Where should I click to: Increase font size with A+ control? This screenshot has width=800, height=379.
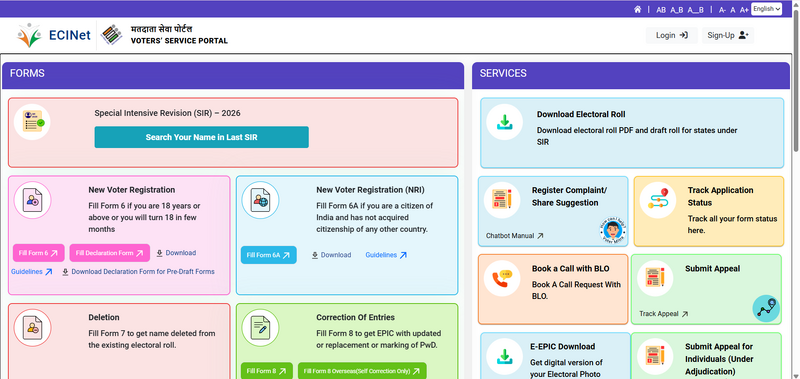744,10
